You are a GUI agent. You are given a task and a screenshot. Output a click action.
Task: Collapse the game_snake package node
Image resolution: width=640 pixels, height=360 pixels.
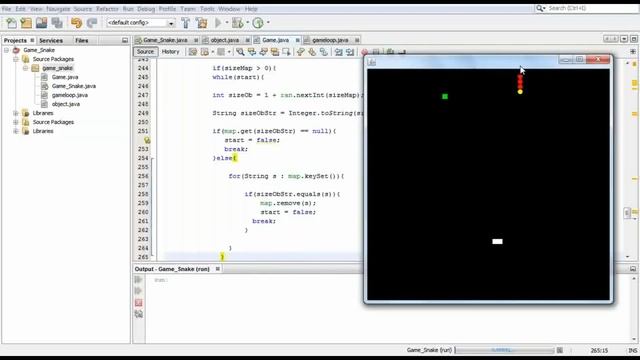25,68
